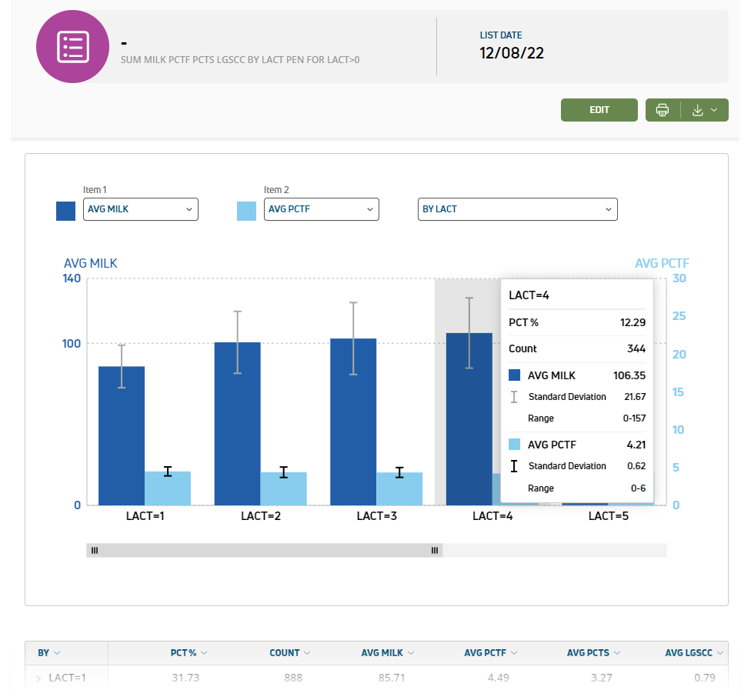Expand the BY LACT grouping dropdown
This screenshot has height=700, width=751.
coord(517,209)
